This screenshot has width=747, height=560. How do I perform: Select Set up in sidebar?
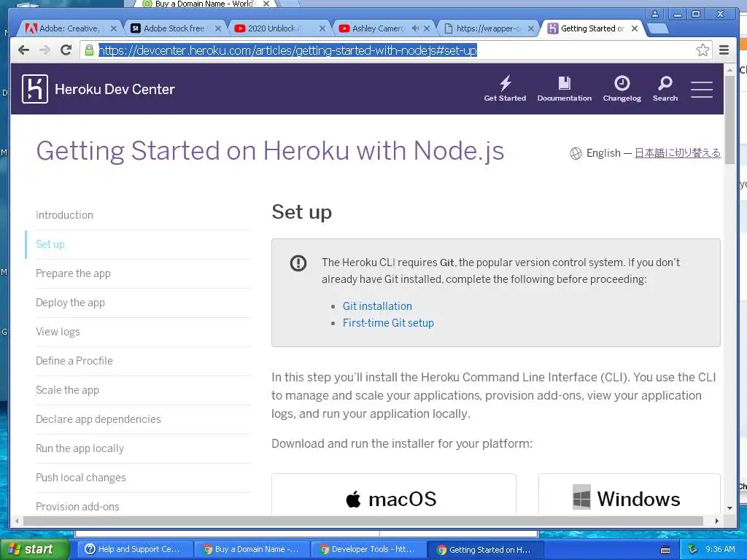pos(50,244)
